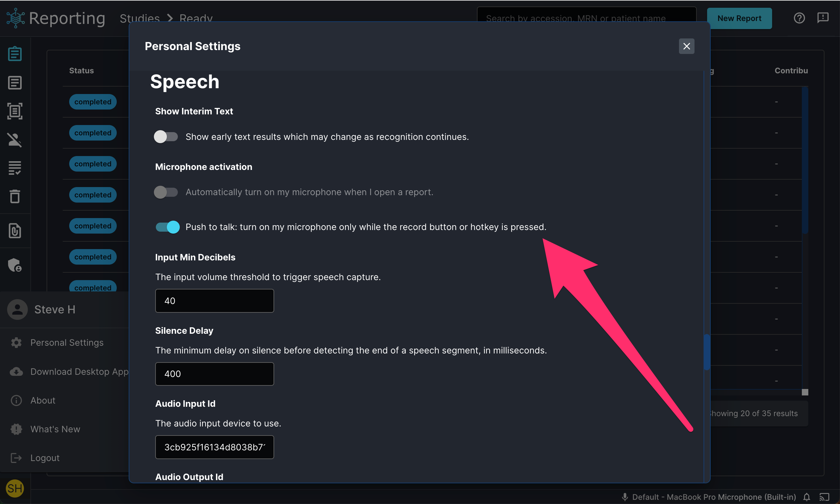Viewport: 840px width, 504px height.
Task: Toggle Show Interim Text switch
Action: pyautogui.click(x=166, y=137)
